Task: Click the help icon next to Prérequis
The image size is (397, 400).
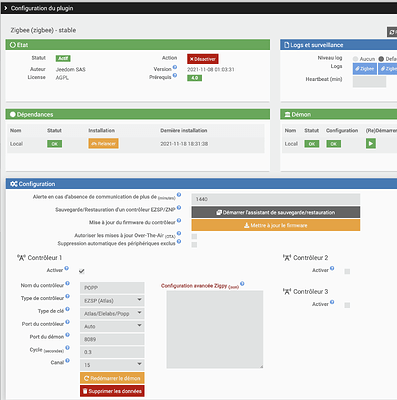Action: [175, 75]
